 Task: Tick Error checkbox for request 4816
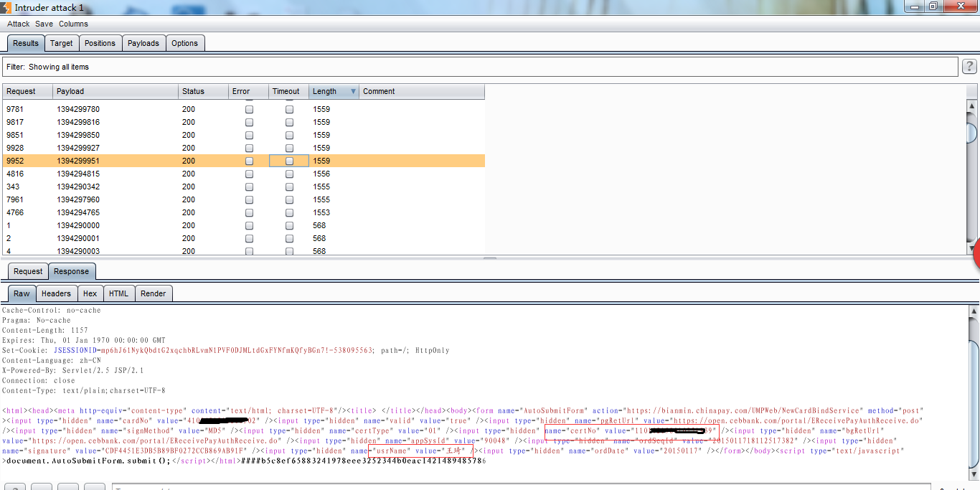(x=249, y=174)
